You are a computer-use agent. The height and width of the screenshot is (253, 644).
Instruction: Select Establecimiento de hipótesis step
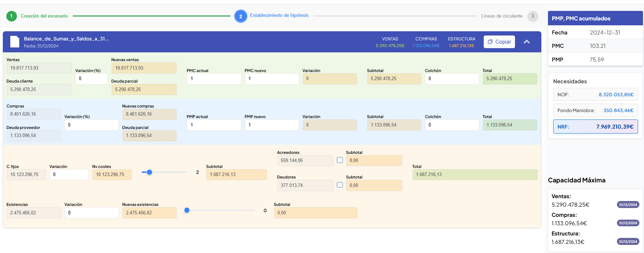279,15
